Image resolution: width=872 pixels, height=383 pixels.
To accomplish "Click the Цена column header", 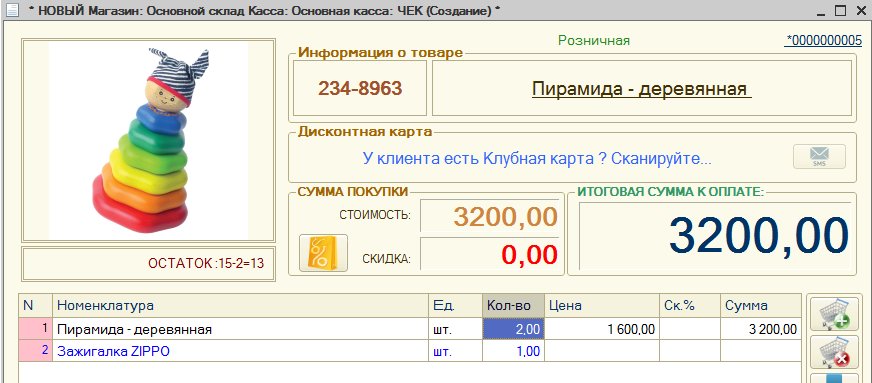I will [602, 306].
